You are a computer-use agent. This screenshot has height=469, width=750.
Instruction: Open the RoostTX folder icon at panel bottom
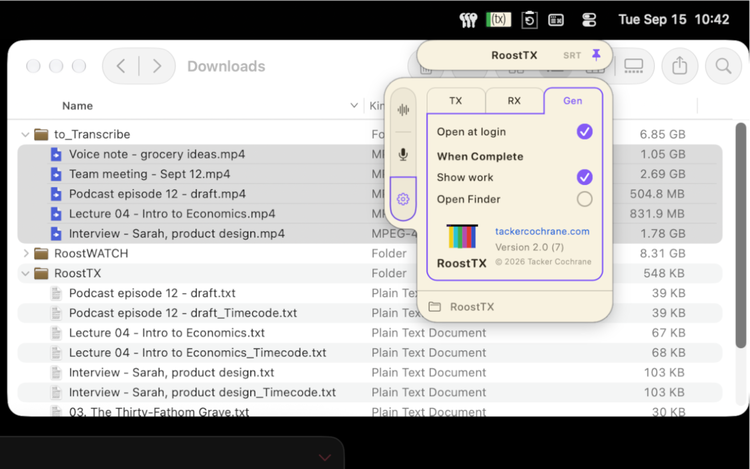pos(434,307)
